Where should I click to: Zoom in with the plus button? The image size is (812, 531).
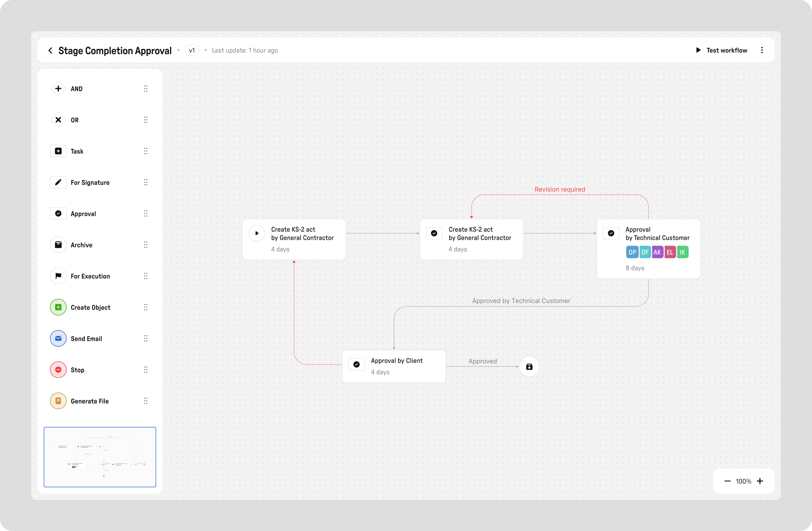pos(760,481)
